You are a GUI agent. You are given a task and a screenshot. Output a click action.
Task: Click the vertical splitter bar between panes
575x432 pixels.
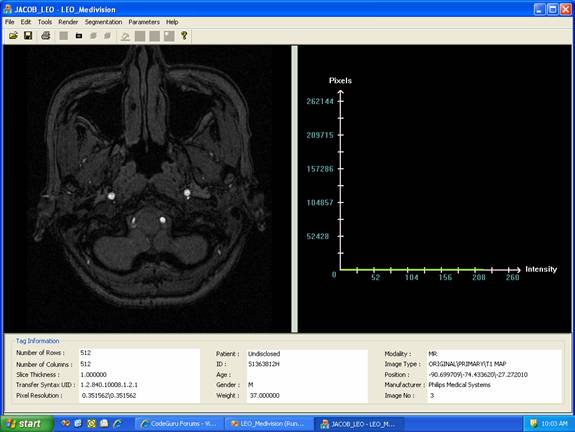click(x=294, y=189)
